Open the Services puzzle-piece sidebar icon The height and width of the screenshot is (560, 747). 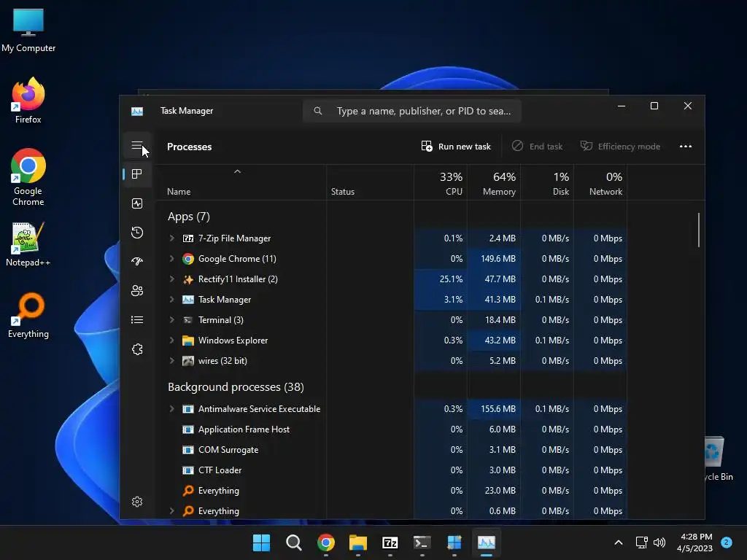click(x=136, y=349)
